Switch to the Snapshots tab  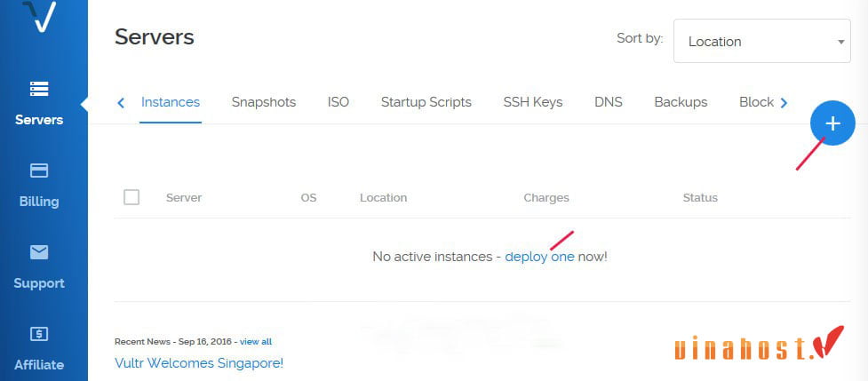click(264, 102)
